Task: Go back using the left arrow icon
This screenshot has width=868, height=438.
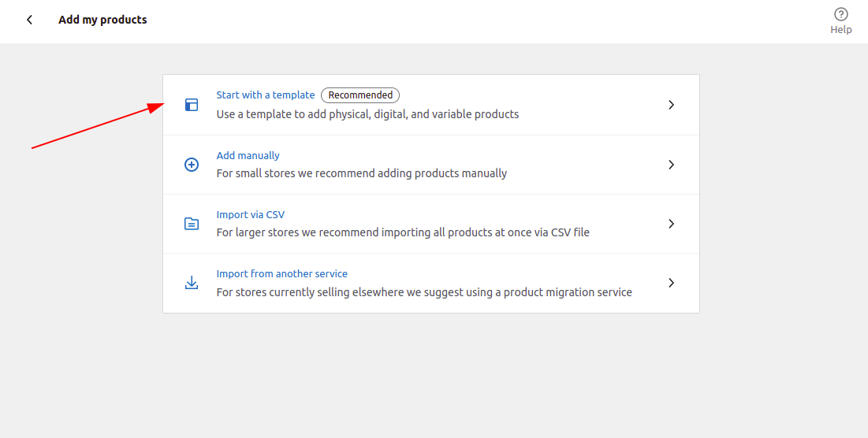Action: pos(29,20)
